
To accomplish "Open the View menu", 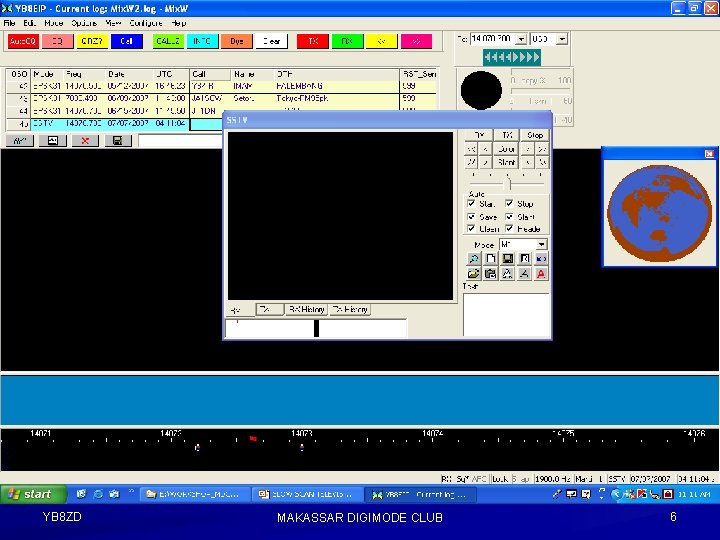I will click(113, 23).
